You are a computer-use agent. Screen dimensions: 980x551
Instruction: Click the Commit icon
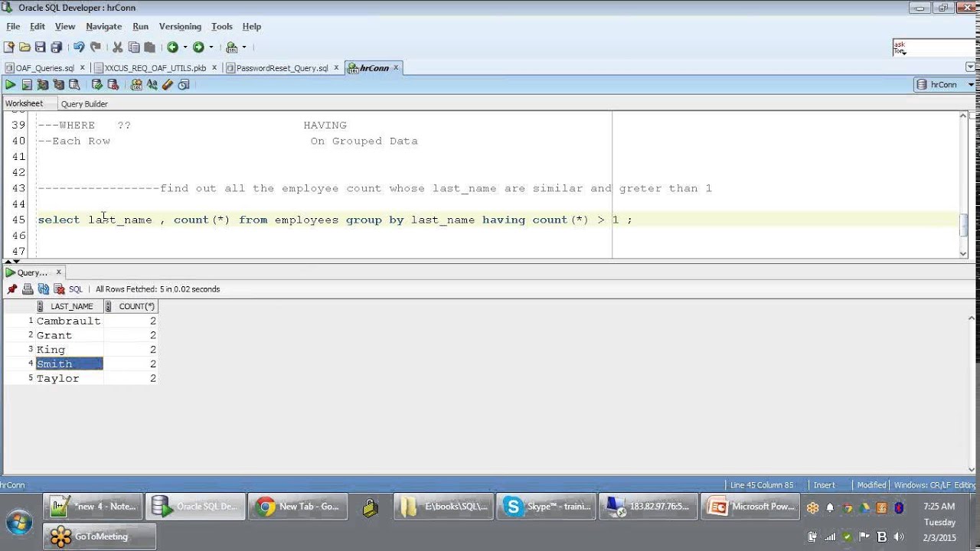pos(97,85)
